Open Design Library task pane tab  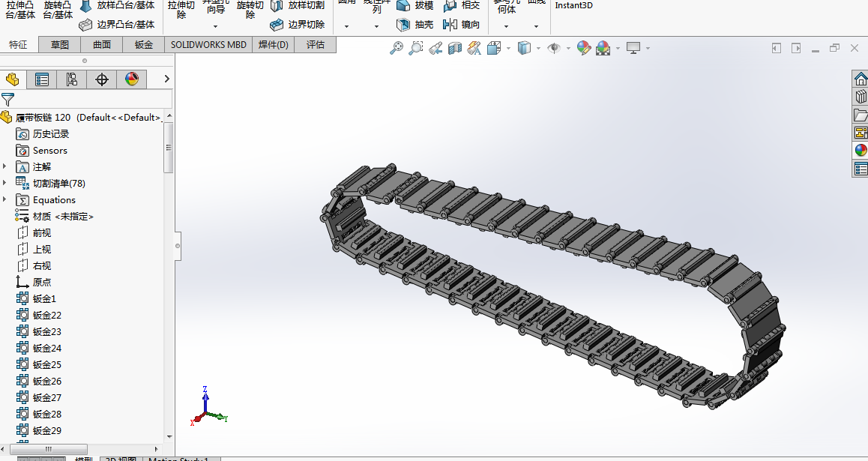point(861,97)
